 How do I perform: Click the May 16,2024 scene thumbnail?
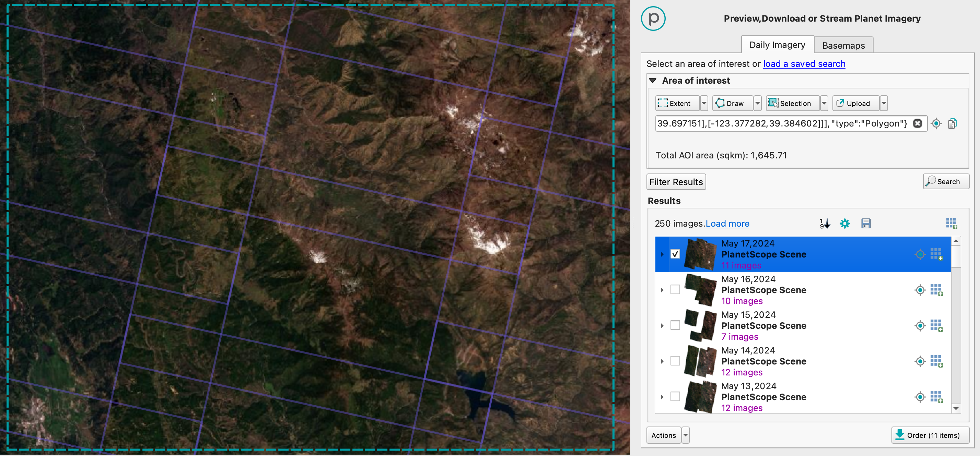tap(700, 290)
